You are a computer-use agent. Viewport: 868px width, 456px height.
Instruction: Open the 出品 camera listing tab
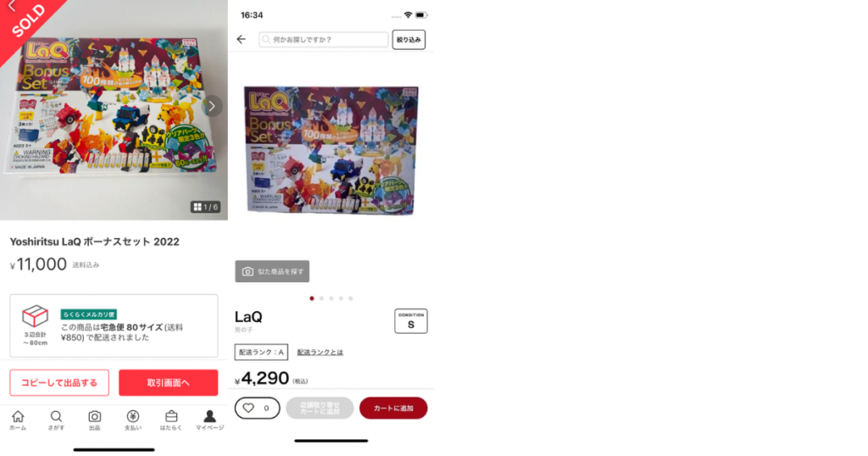[95, 420]
